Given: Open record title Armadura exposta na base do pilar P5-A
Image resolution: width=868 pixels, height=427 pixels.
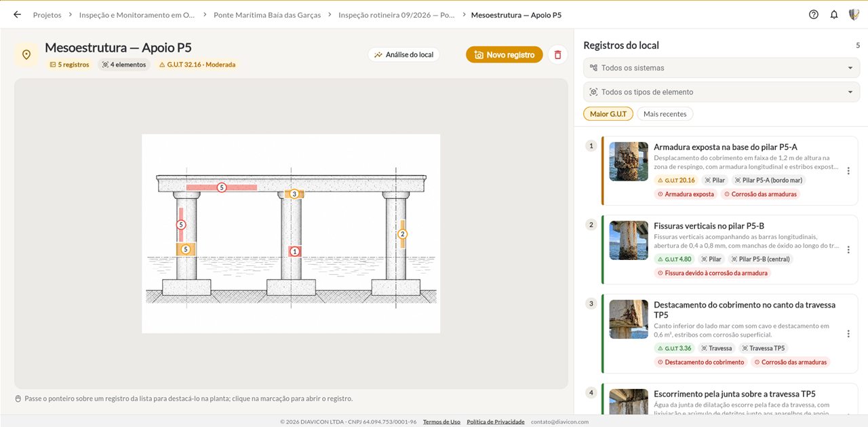Looking at the screenshot, I should 726,147.
